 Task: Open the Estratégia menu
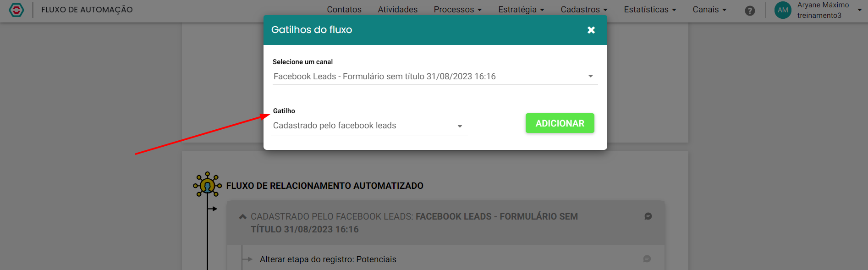tap(522, 10)
